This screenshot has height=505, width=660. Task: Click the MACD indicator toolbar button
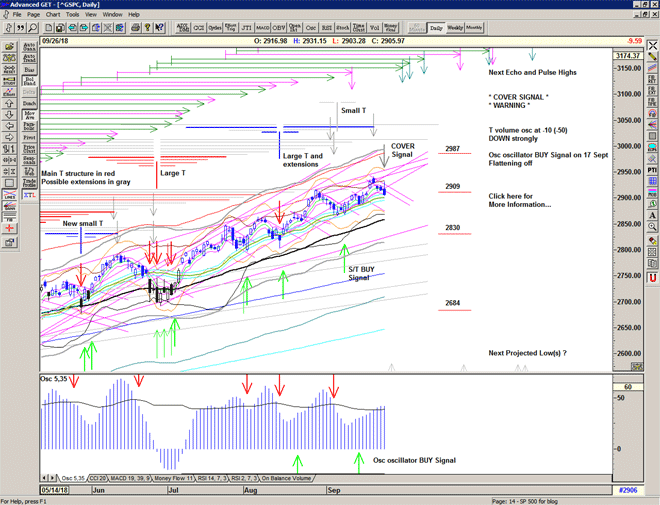(262, 28)
